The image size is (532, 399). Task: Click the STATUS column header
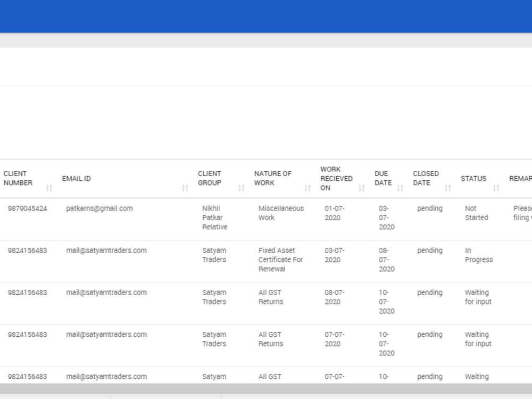(x=473, y=178)
